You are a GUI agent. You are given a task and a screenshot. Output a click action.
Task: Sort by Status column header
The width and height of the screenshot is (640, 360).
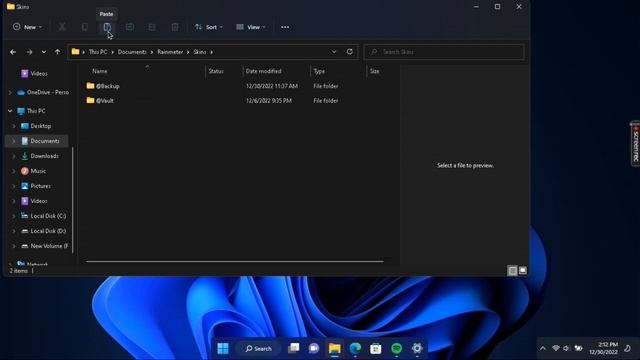pos(216,71)
